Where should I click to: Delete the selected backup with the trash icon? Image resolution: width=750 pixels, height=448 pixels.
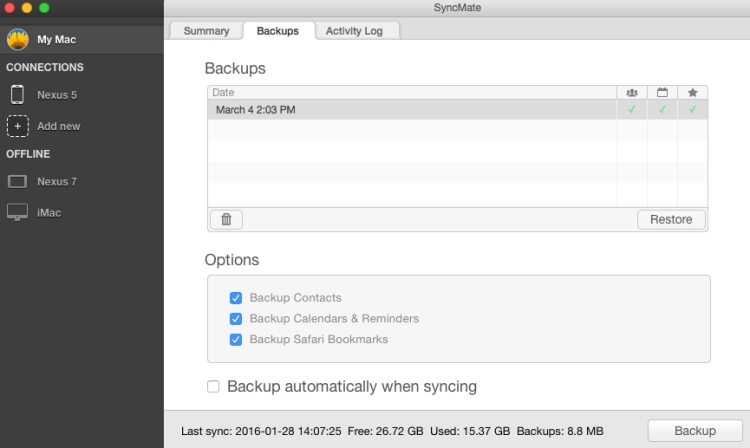coord(226,219)
